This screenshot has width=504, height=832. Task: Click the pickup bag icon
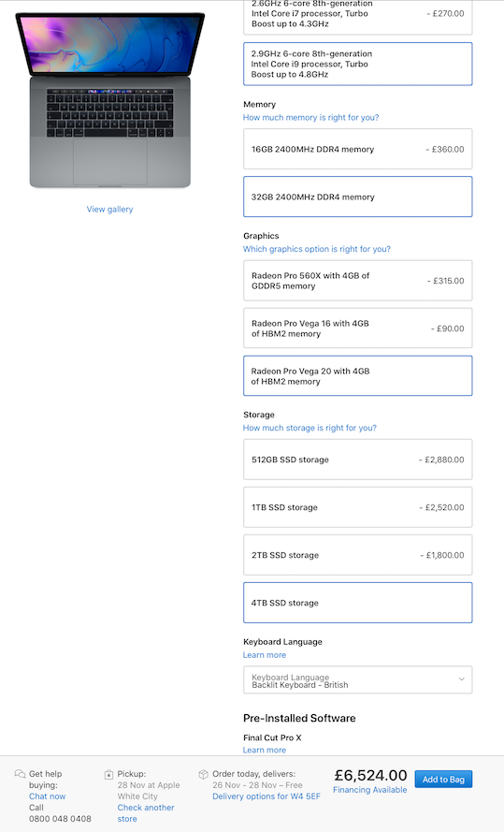point(108,774)
